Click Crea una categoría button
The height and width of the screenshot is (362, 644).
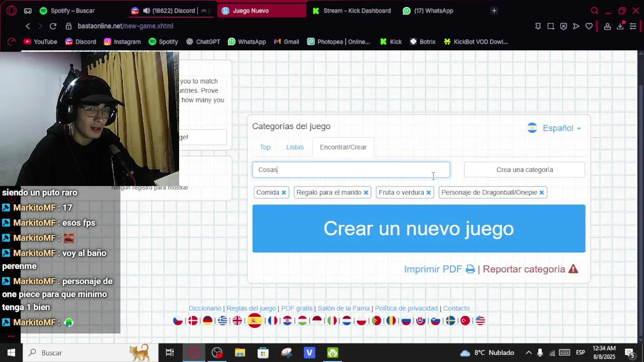pyautogui.click(x=525, y=170)
